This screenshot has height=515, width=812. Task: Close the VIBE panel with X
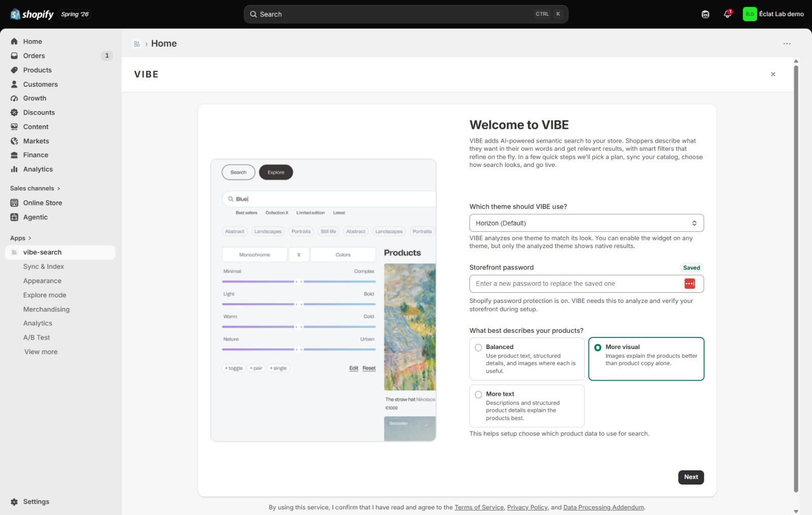click(x=773, y=74)
